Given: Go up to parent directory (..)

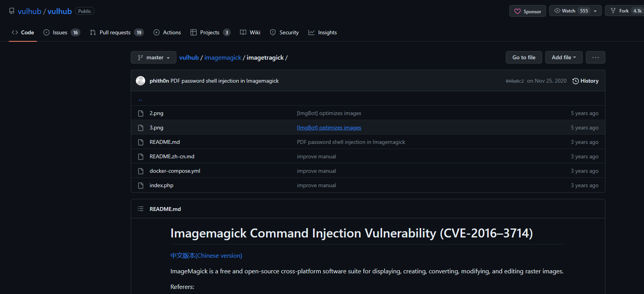Looking at the screenshot, I should (140, 99).
